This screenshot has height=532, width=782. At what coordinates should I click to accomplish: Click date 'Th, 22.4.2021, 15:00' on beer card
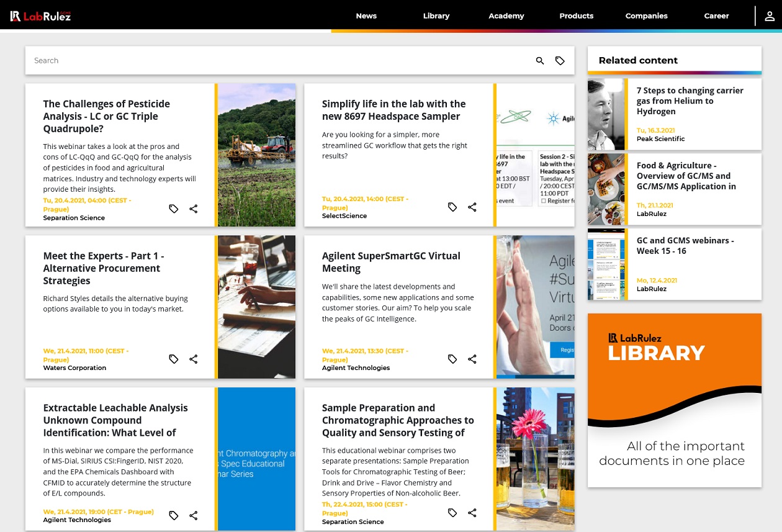click(364, 509)
